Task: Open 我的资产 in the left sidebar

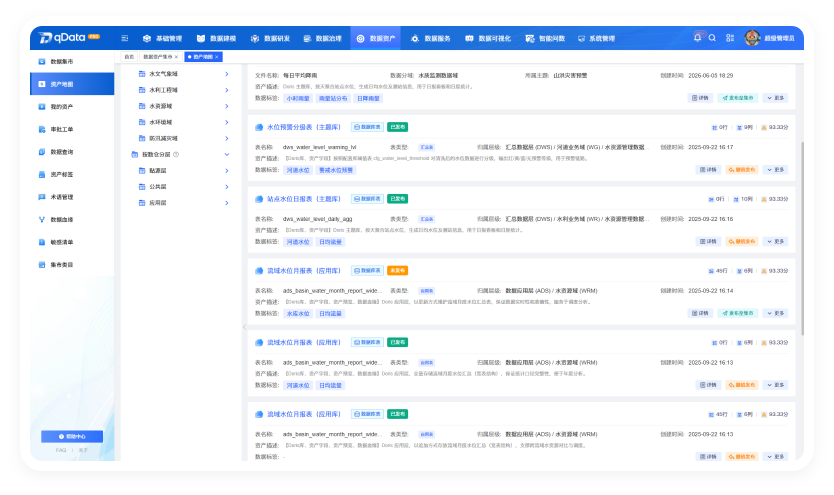Action: click(72, 107)
